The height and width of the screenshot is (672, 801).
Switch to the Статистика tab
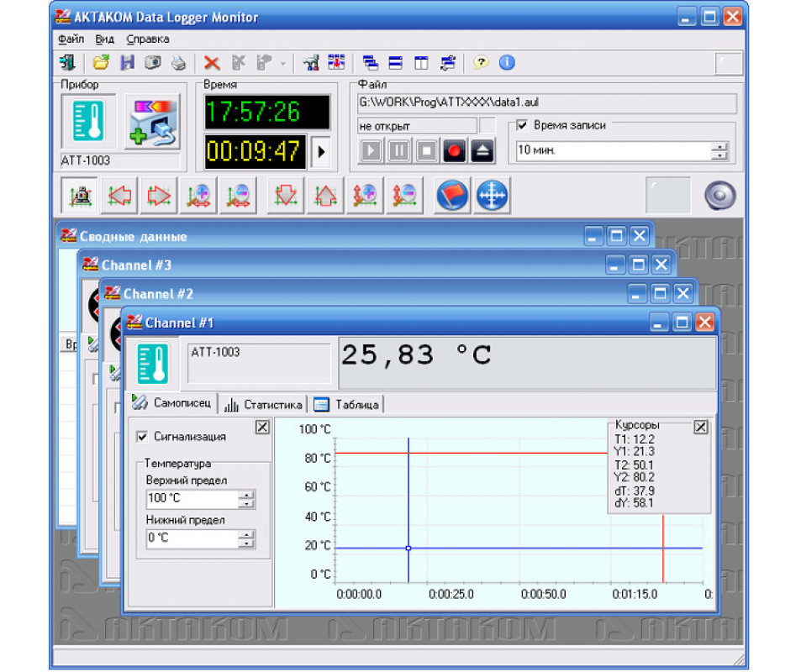point(263,404)
